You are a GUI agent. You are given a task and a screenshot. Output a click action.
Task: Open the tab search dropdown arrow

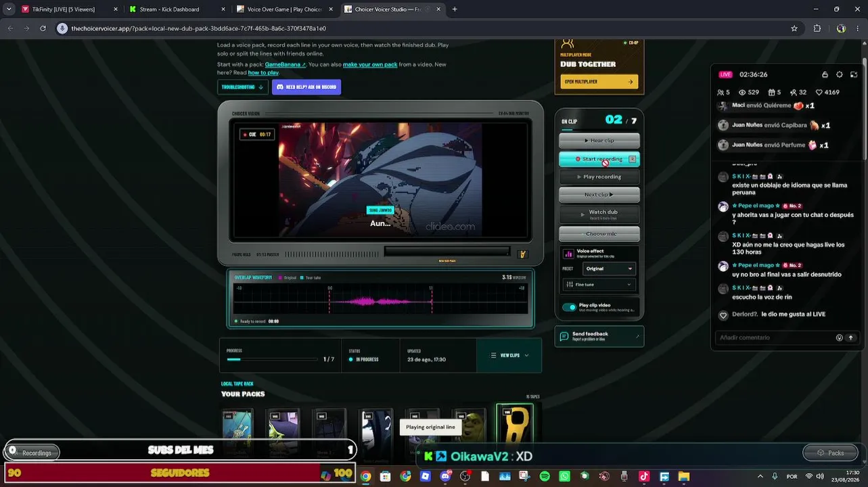pyautogui.click(x=9, y=9)
